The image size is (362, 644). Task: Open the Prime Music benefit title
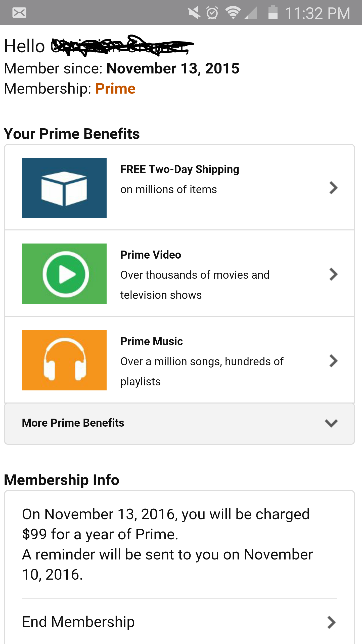click(x=152, y=341)
